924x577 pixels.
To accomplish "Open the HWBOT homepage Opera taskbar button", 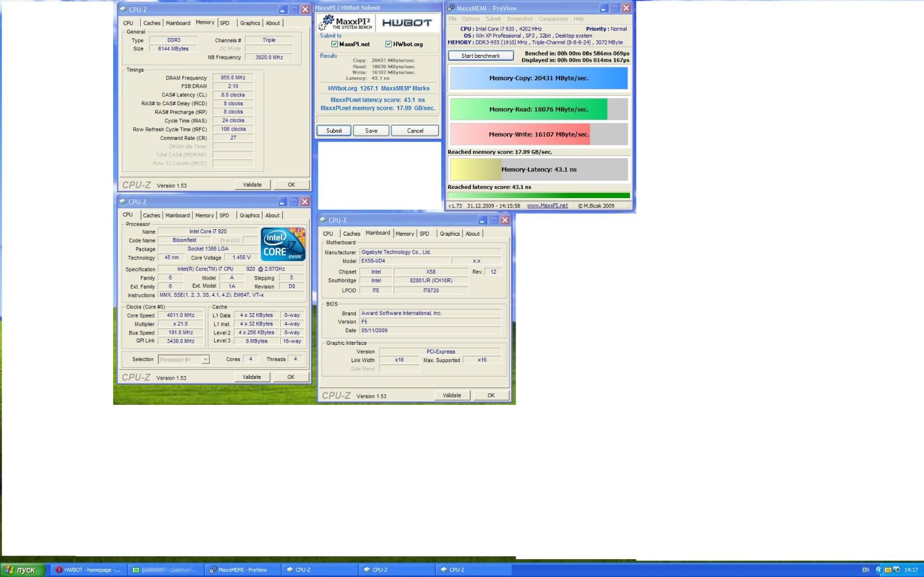I will coord(88,569).
